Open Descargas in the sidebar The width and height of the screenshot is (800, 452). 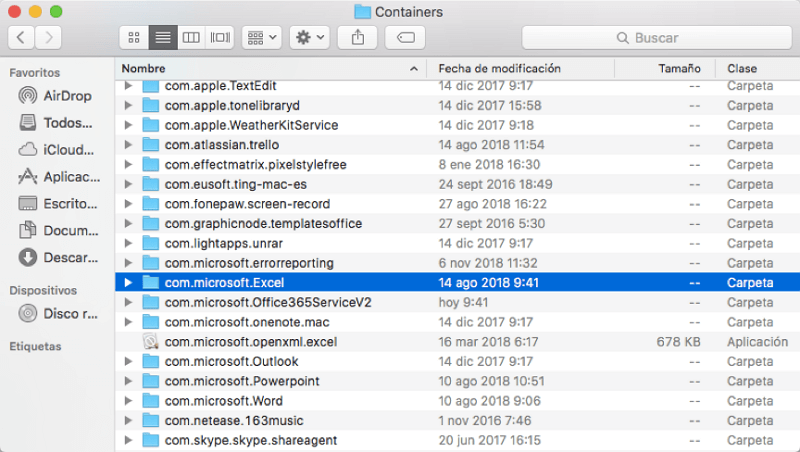(x=58, y=258)
